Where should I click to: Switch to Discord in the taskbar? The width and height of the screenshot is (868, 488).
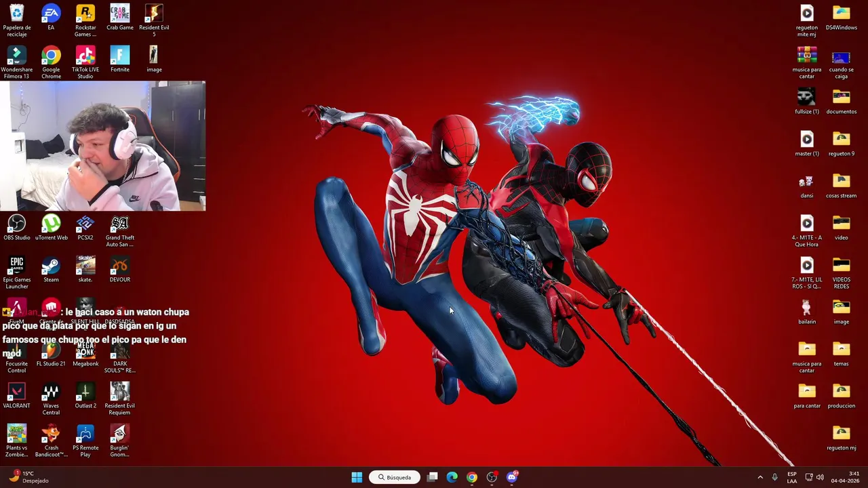(512, 477)
